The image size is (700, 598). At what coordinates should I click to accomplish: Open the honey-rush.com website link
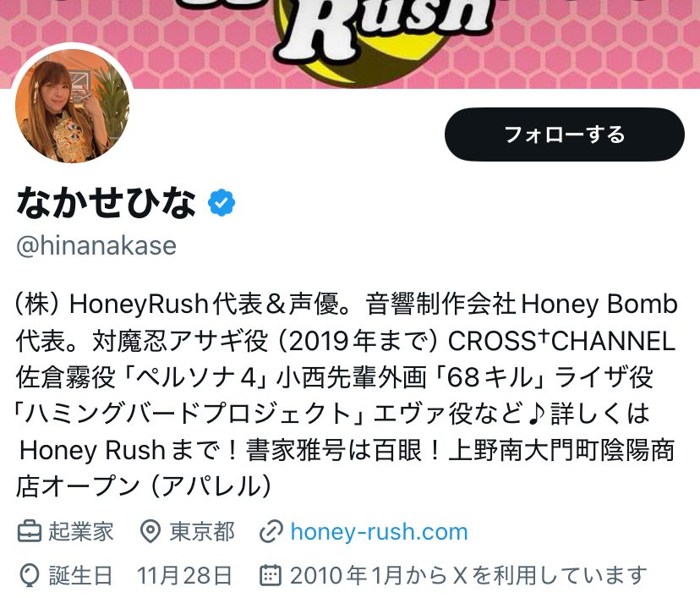(x=379, y=532)
